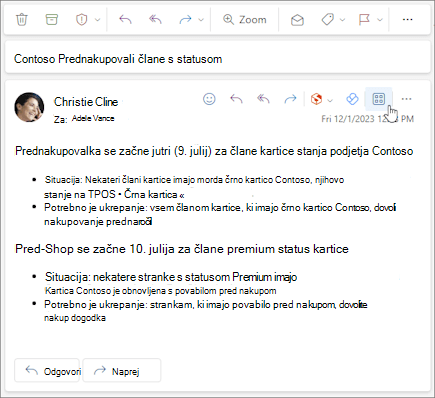Screen dimensions: 435x398
Task: Flag the message with the flag icon
Action: point(364,20)
